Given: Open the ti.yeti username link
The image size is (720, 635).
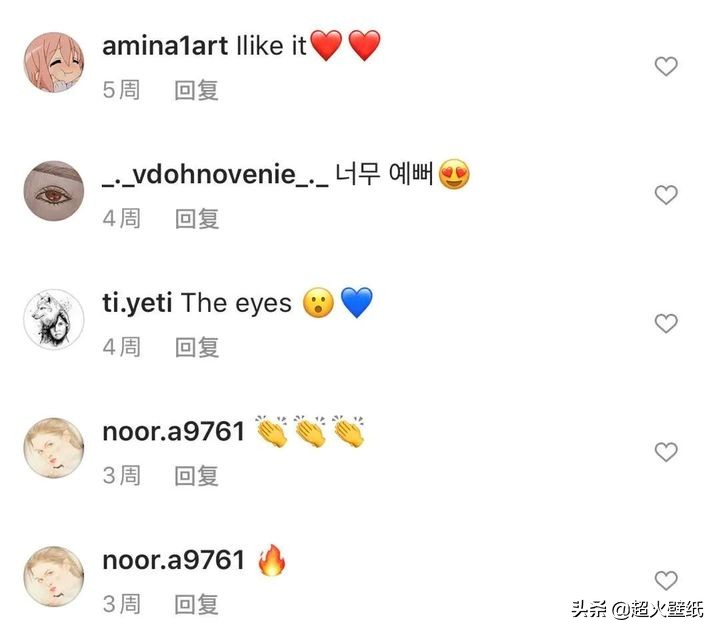Looking at the screenshot, I should [x=137, y=303].
